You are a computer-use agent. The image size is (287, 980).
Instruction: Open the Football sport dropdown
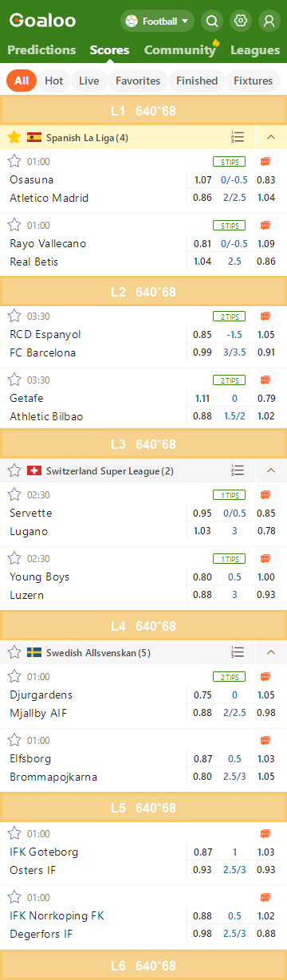pyautogui.click(x=157, y=21)
